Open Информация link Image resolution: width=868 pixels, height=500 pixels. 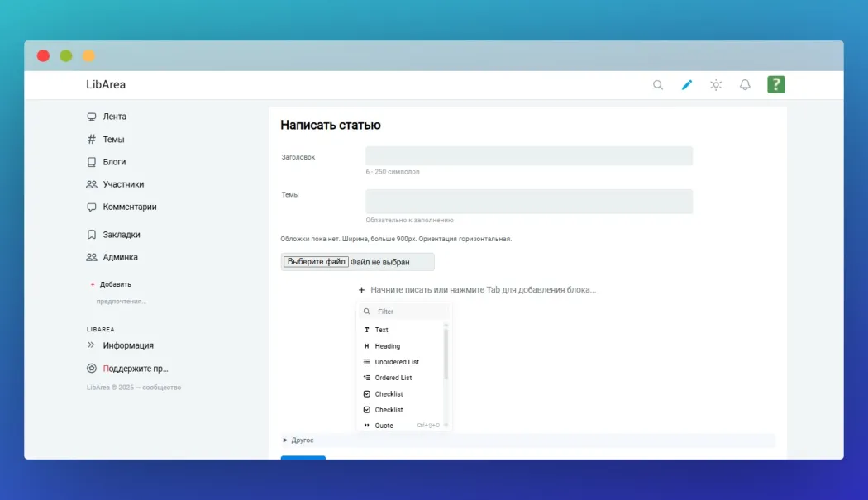tap(128, 345)
